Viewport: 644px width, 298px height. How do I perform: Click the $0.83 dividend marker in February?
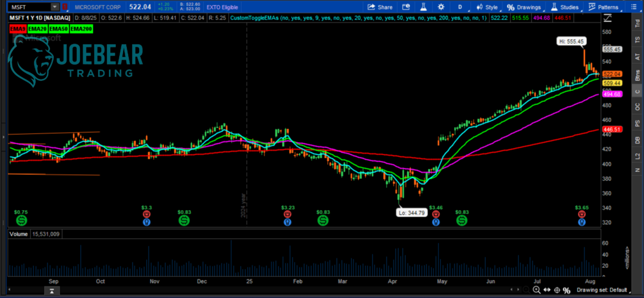323,221
